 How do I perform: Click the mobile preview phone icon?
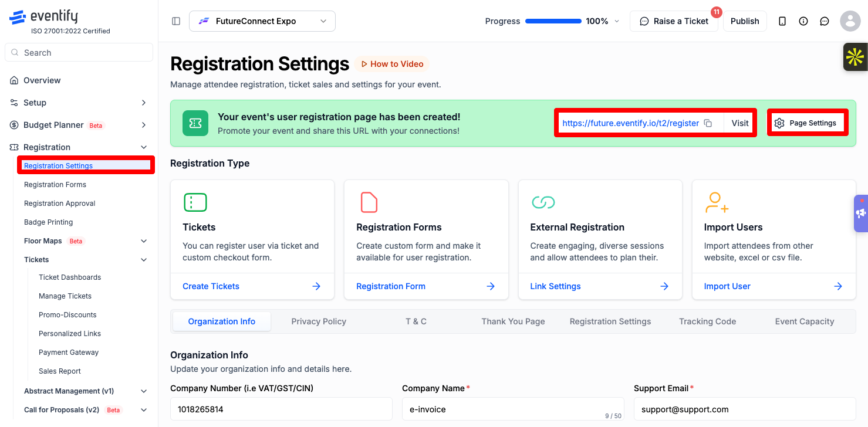point(782,21)
